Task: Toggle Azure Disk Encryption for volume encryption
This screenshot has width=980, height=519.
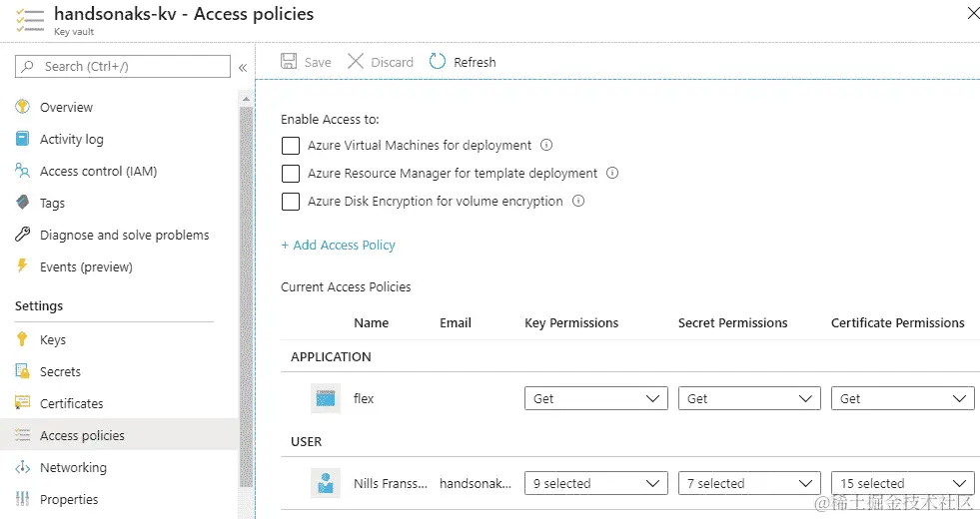Action: 291,202
